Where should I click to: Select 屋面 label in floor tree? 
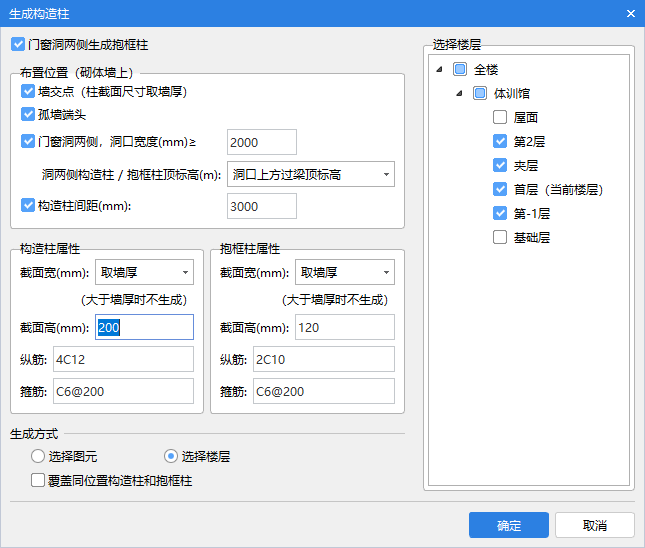pos(526,118)
